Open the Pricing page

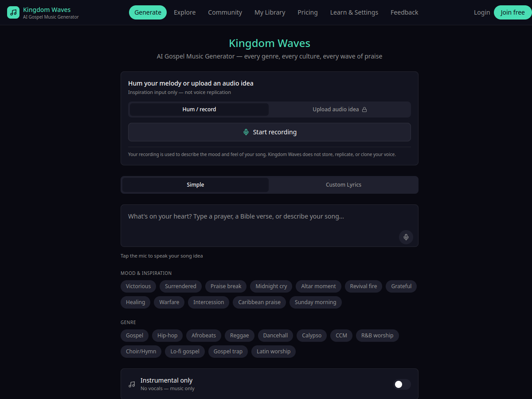(308, 12)
